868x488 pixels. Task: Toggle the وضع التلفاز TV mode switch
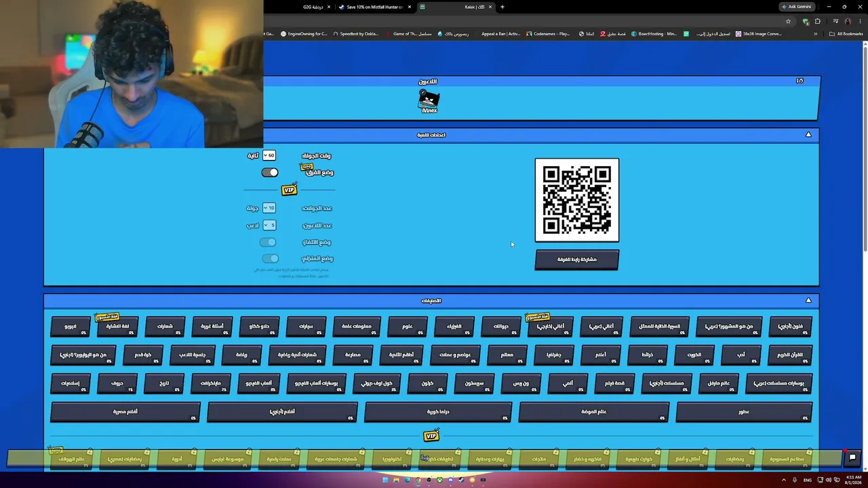pos(268,242)
